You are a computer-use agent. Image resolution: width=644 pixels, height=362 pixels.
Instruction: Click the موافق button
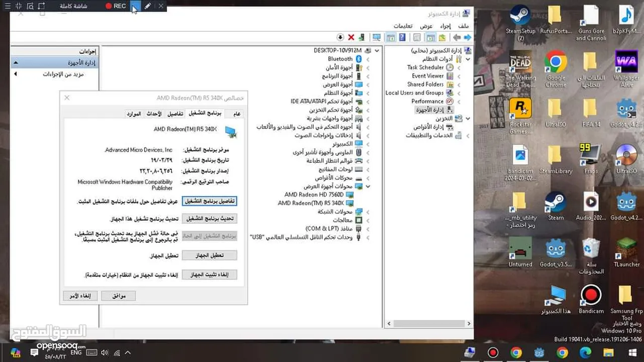click(118, 296)
